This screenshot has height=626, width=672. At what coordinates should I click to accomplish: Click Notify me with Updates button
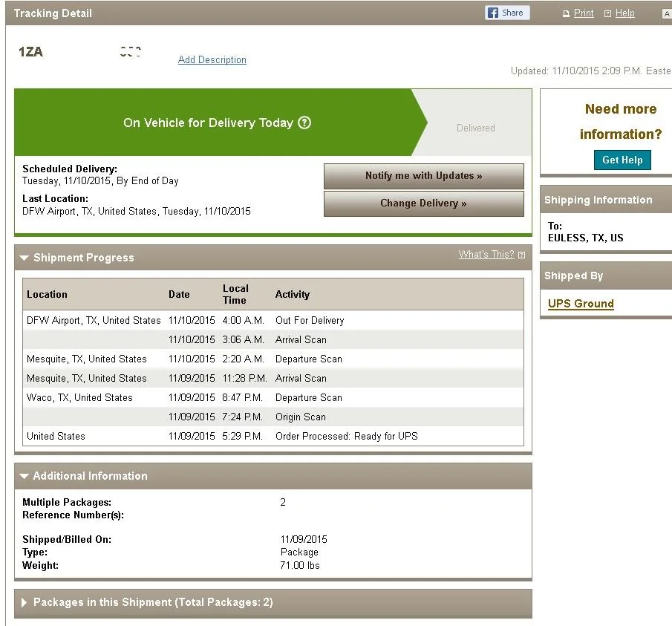[x=424, y=176]
